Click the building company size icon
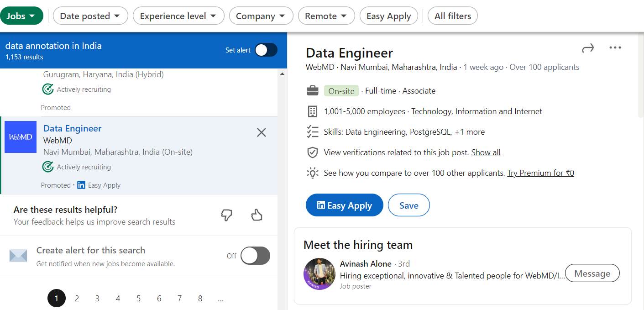The width and height of the screenshot is (644, 310). click(x=313, y=111)
